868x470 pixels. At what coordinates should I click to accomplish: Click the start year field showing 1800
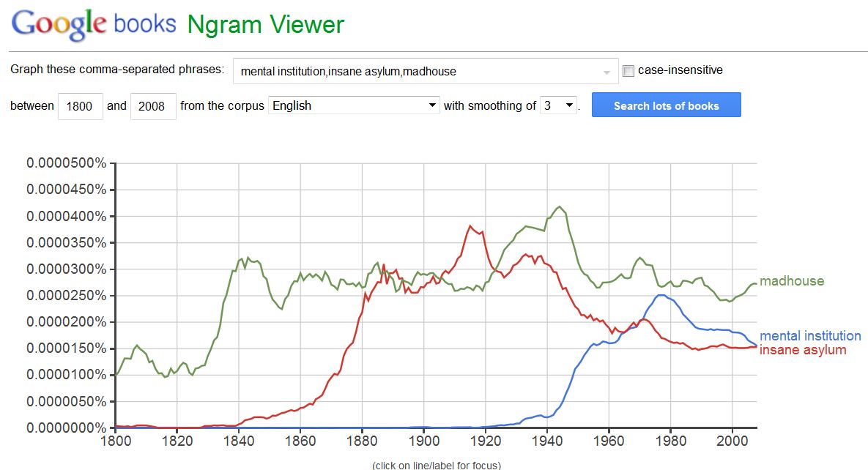(x=81, y=105)
